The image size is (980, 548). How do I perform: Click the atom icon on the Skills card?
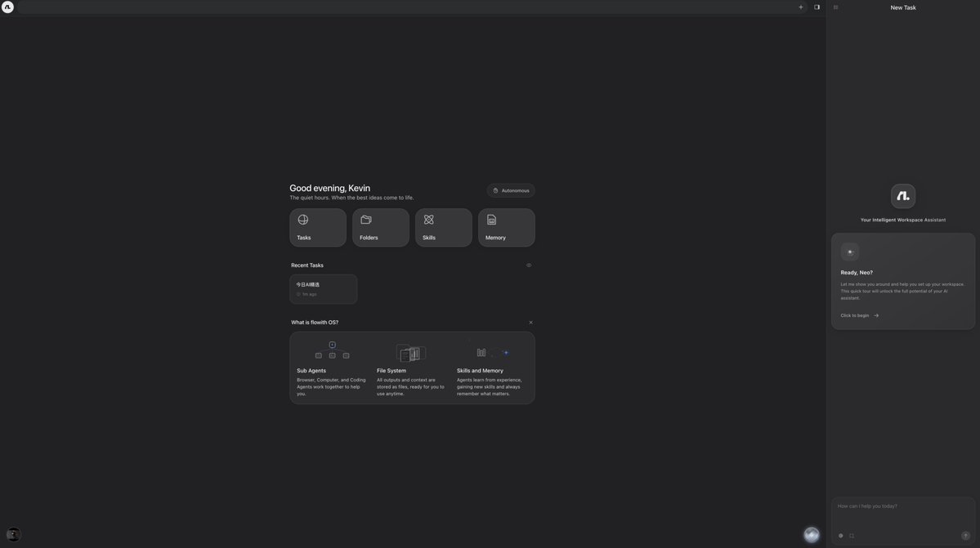429,220
